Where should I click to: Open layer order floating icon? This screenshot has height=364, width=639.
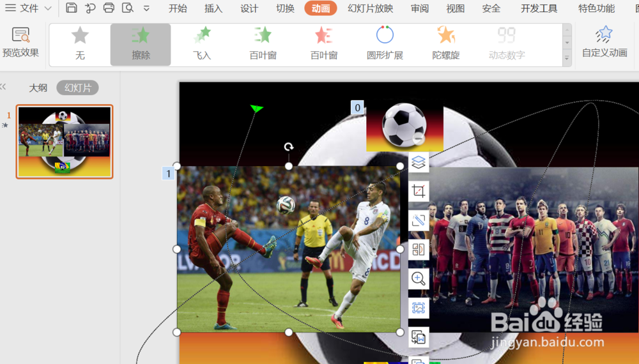pos(419,162)
